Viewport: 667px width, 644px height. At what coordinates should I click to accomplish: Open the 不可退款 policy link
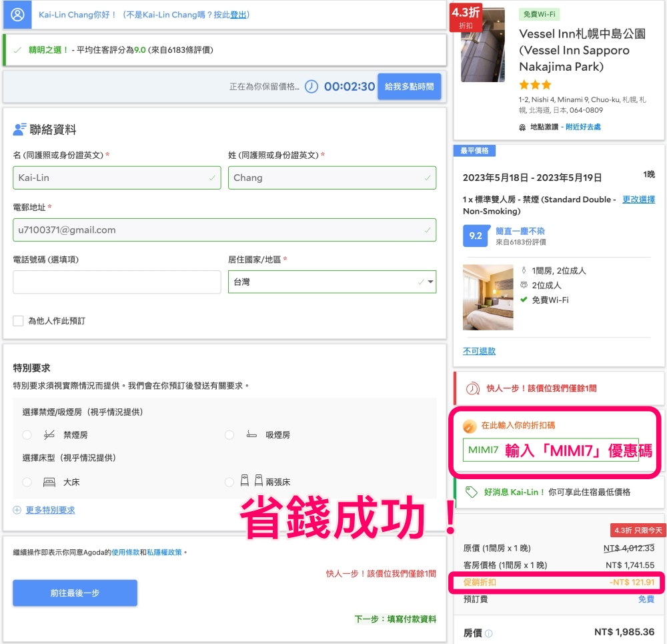click(x=479, y=351)
